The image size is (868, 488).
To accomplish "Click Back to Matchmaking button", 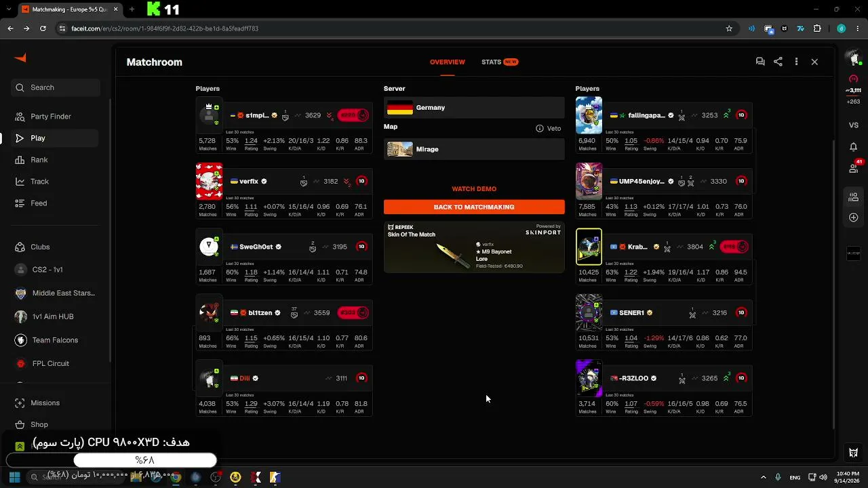I will 474,207.
